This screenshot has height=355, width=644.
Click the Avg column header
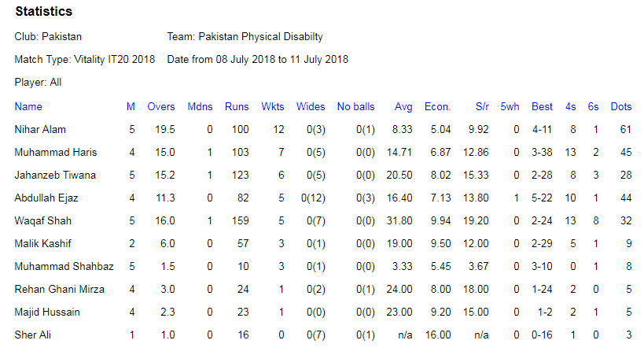403,106
